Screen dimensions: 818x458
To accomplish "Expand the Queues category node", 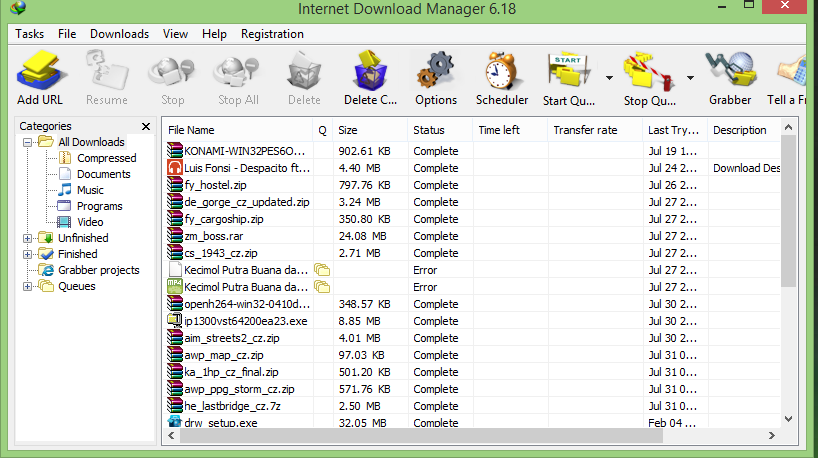I will (28, 286).
